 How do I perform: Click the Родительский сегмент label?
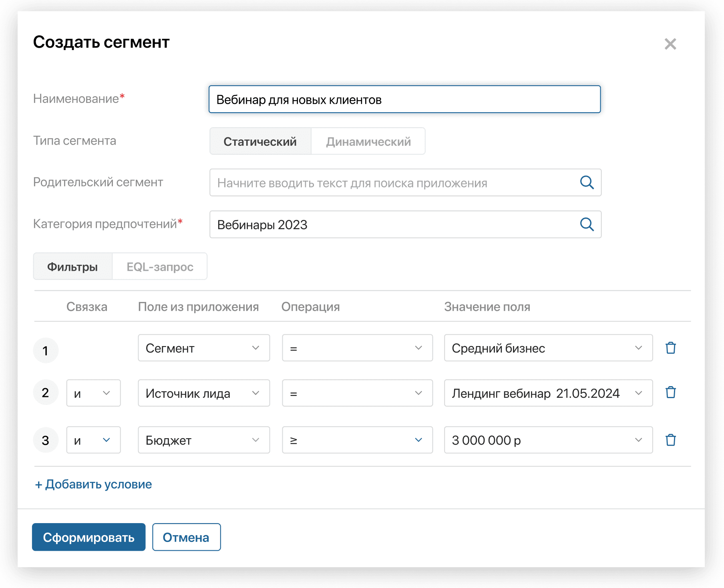pyautogui.click(x=98, y=182)
